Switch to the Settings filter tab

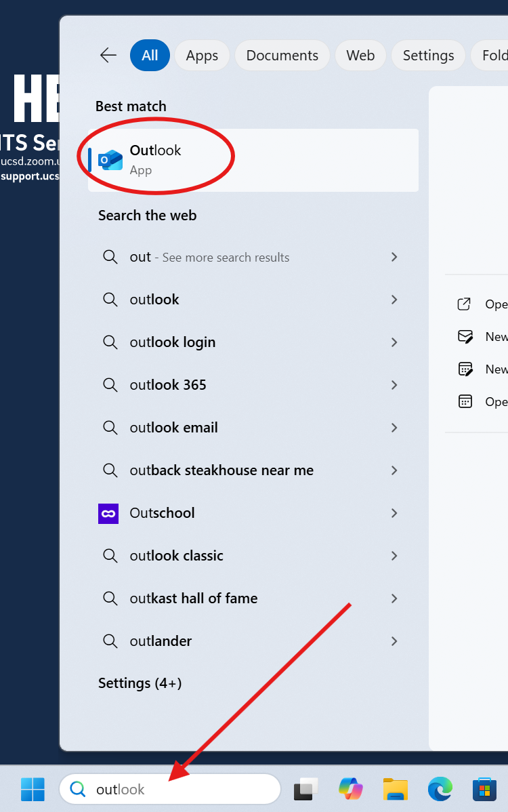click(x=428, y=56)
